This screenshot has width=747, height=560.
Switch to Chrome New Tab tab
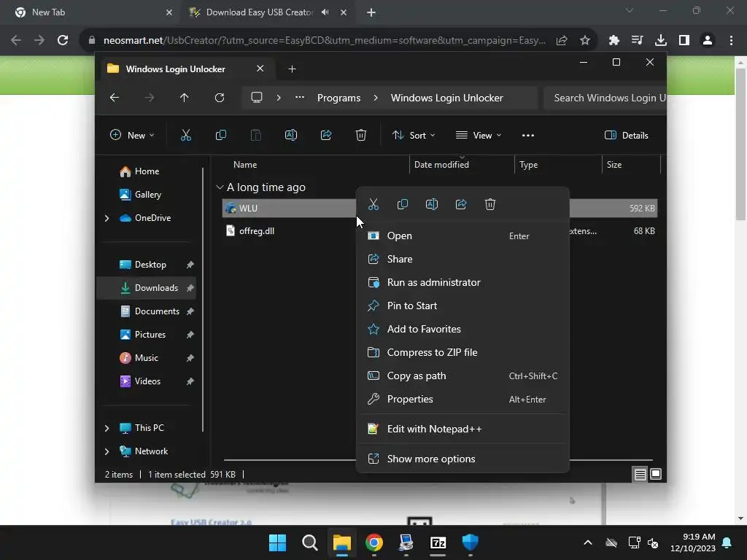(90, 12)
